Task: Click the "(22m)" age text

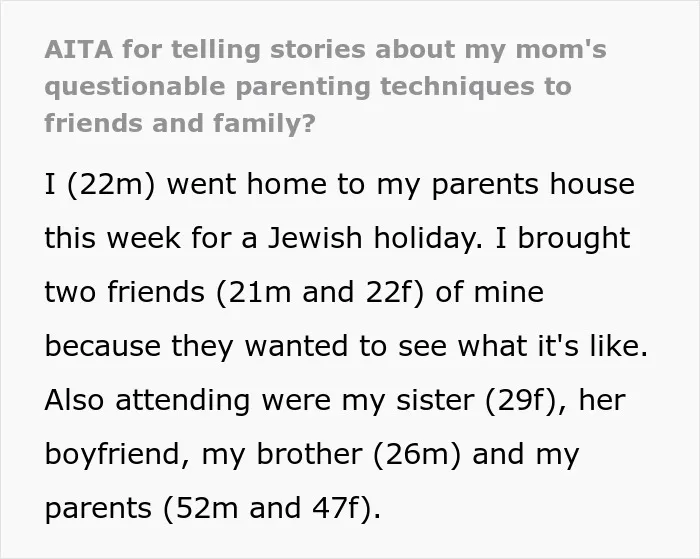Action: click(111, 184)
